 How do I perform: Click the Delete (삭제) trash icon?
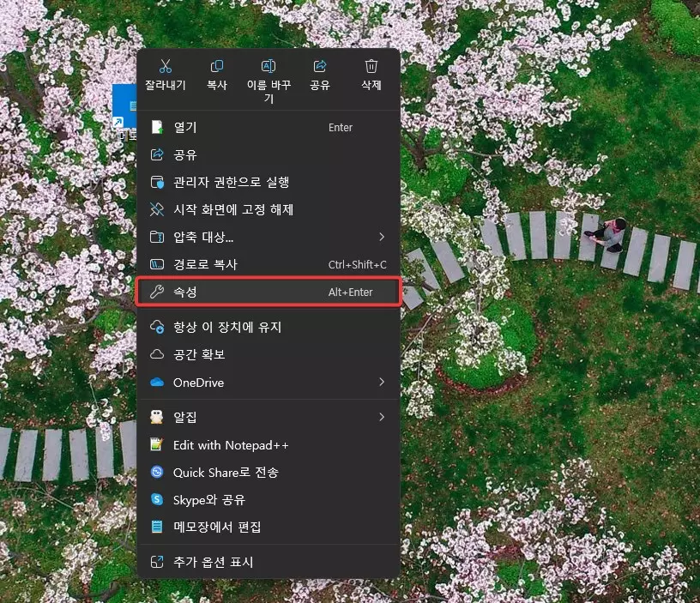(x=371, y=66)
